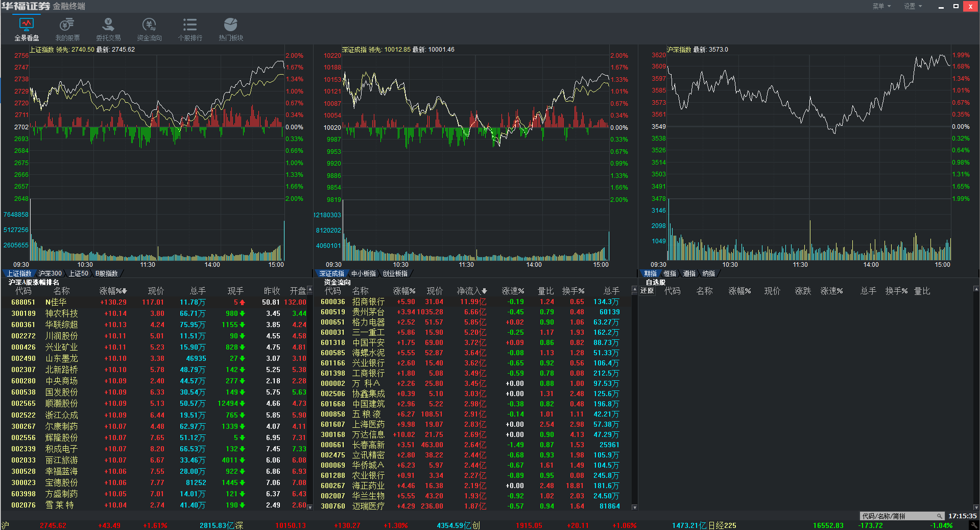The image size is (980, 530).
Task: Switch to the 沪深300 chart tab
Action: coord(50,273)
